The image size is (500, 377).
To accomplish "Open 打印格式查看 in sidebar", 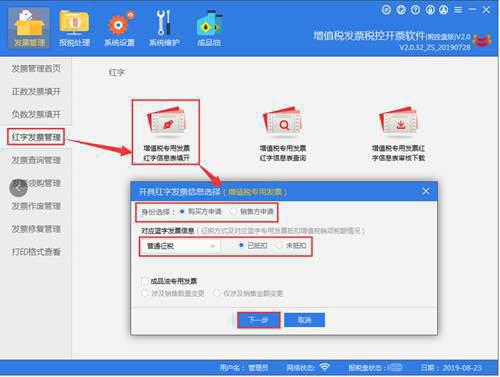I will click(x=36, y=252).
